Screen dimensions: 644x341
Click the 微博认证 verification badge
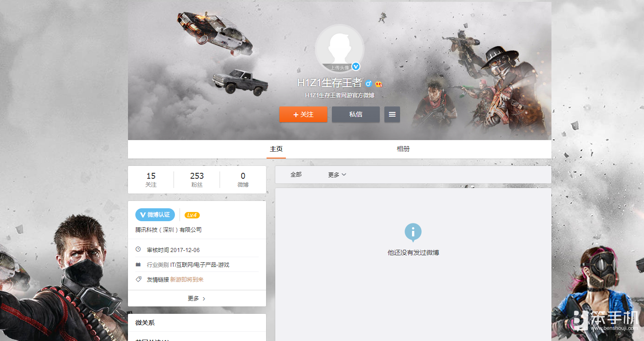tap(155, 215)
